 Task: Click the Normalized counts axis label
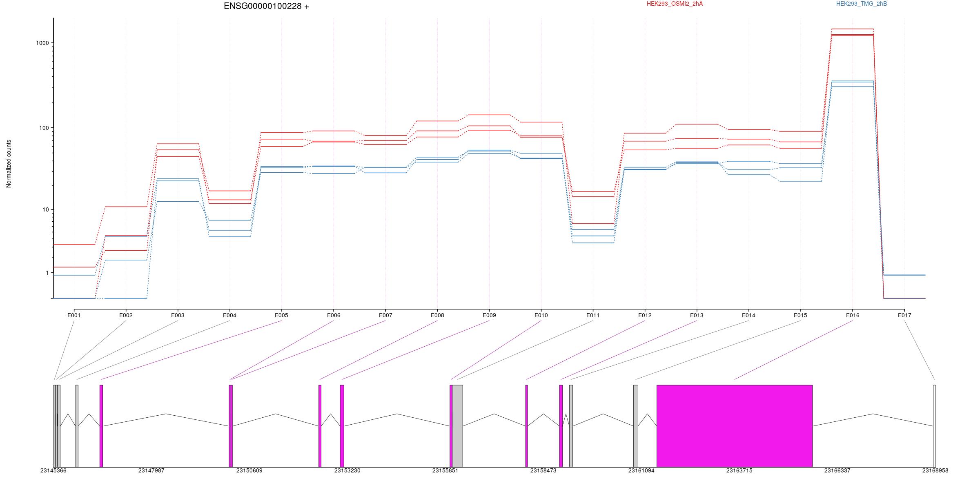pos(9,164)
